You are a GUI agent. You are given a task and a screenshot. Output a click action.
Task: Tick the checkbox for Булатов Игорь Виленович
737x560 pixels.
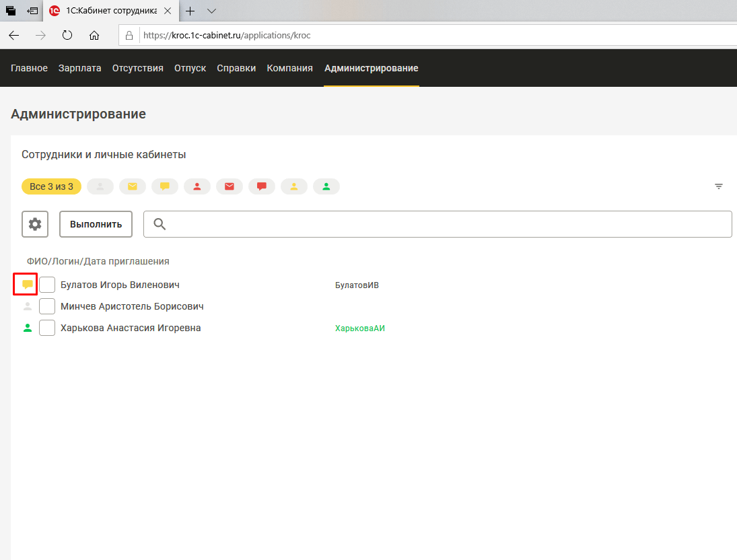[47, 285]
